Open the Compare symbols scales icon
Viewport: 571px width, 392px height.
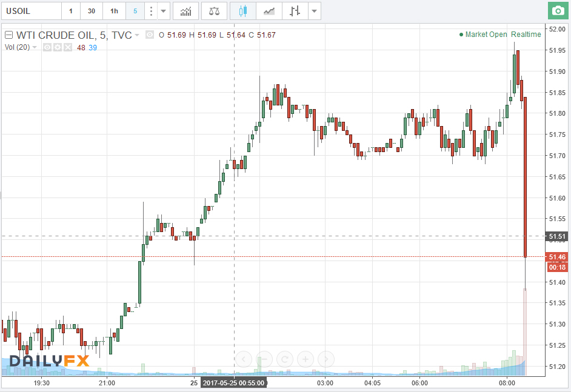214,11
